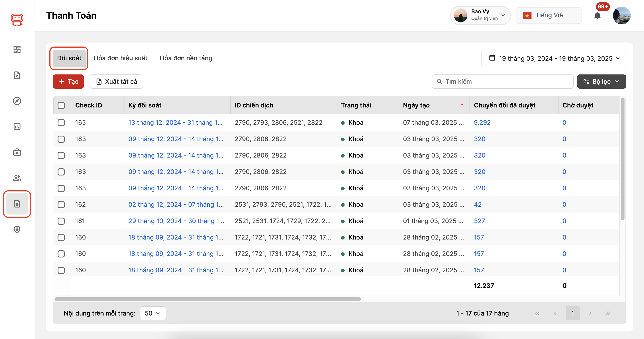Expand the Bộ lọc filter dropdown
This screenshot has width=644, height=339.
pyautogui.click(x=601, y=82)
